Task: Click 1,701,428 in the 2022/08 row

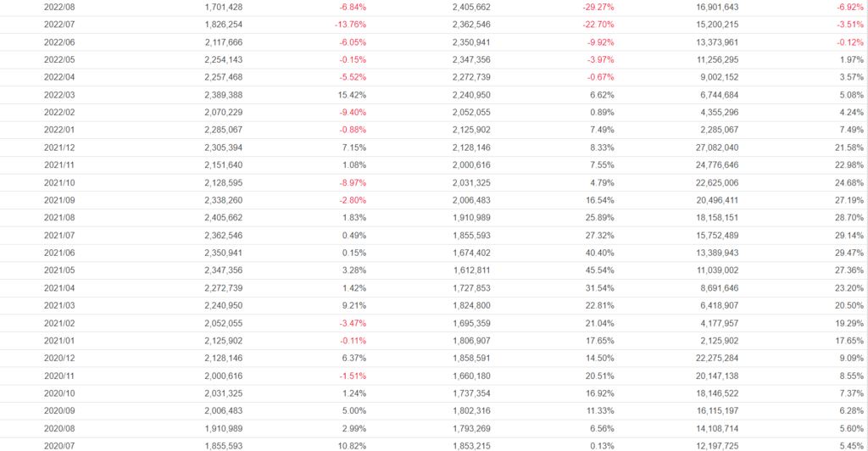Action: [x=223, y=7]
